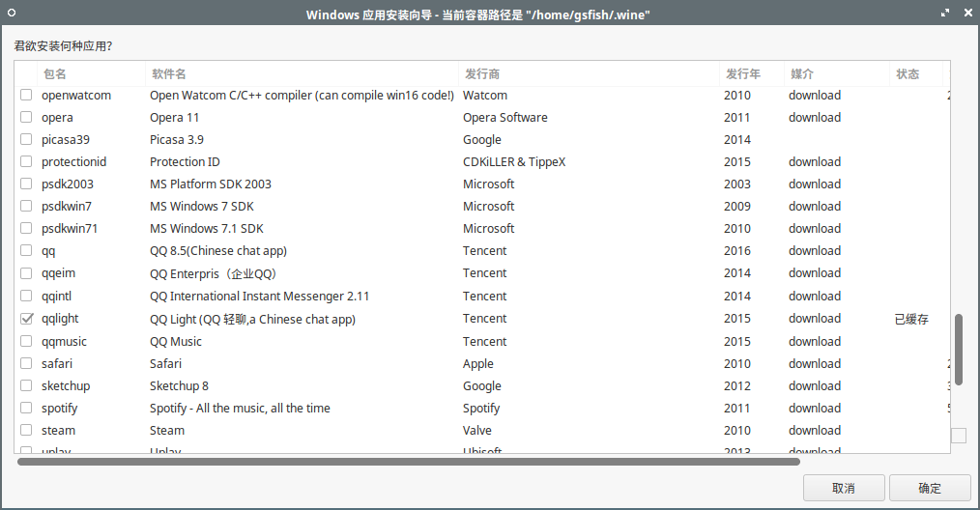Check the openwatcom package checkbox
Viewport: 980px width, 510px height.
(x=26, y=95)
